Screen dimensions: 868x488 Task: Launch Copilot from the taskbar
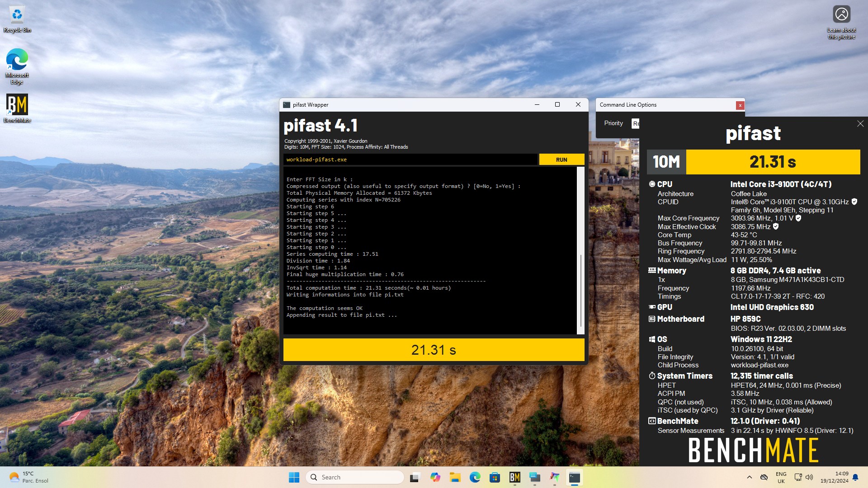435,477
